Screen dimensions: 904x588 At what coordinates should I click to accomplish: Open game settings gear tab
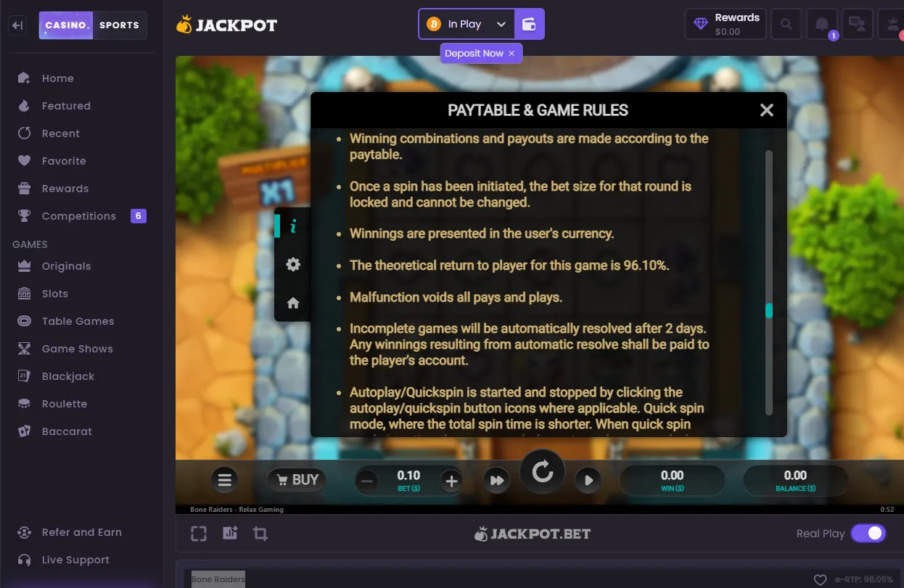(x=293, y=265)
